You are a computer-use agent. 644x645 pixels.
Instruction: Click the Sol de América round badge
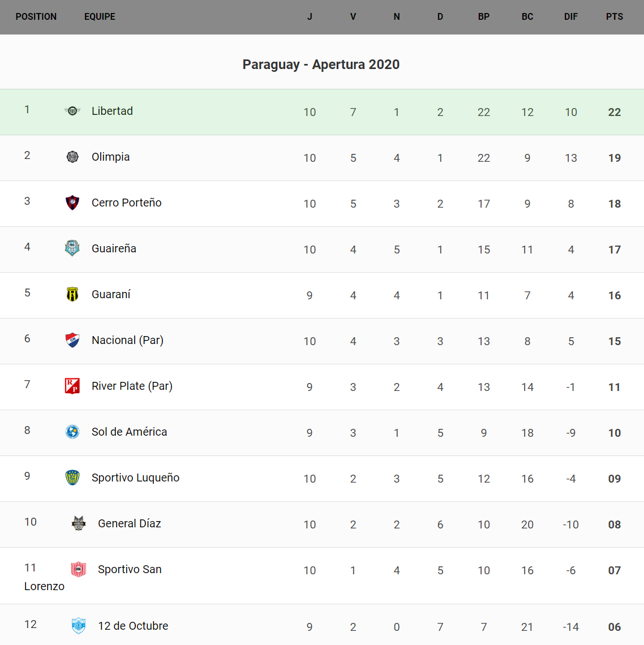pyautogui.click(x=72, y=432)
